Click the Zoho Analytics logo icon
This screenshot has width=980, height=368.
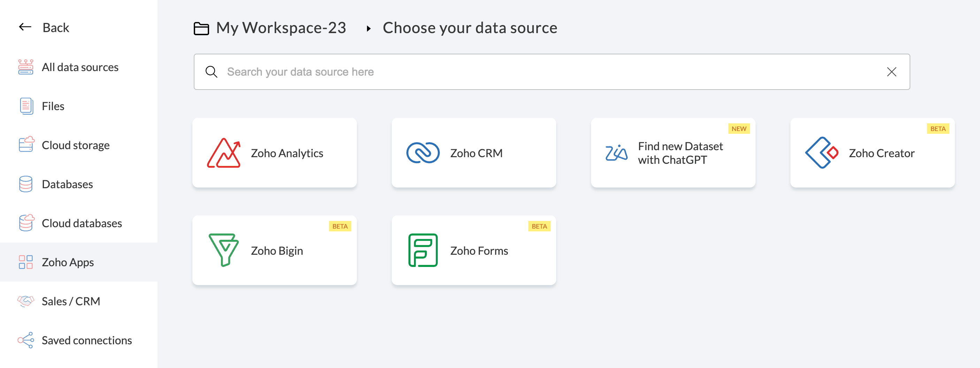coord(223,153)
